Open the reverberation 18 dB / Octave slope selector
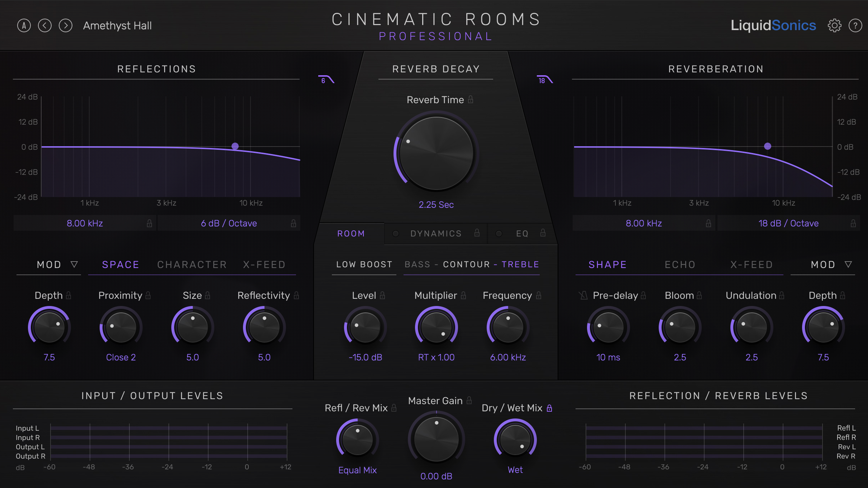This screenshot has height=488, width=868. pyautogui.click(x=788, y=223)
